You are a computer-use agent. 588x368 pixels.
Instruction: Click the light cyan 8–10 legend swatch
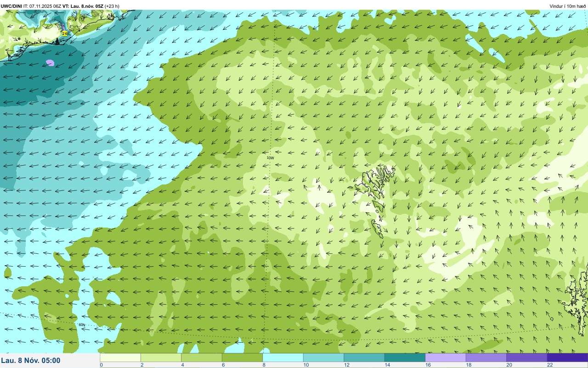pyautogui.click(x=283, y=357)
